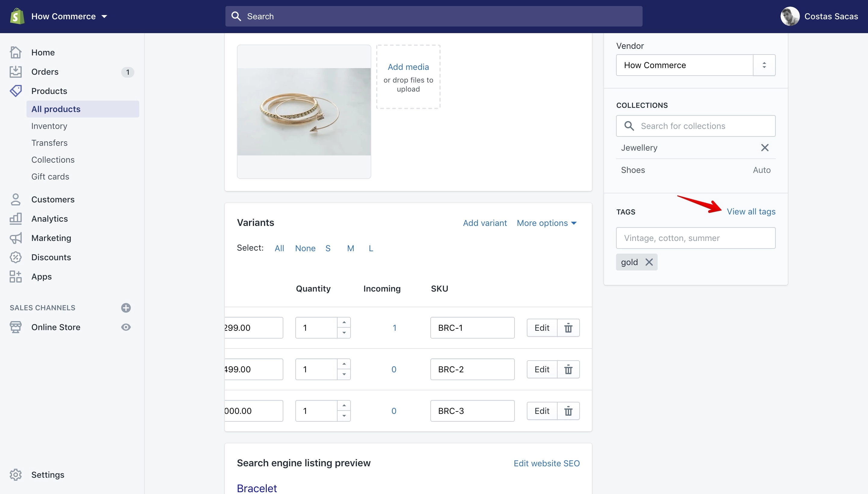Open Costas Sacas account avatar

(x=790, y=16)
